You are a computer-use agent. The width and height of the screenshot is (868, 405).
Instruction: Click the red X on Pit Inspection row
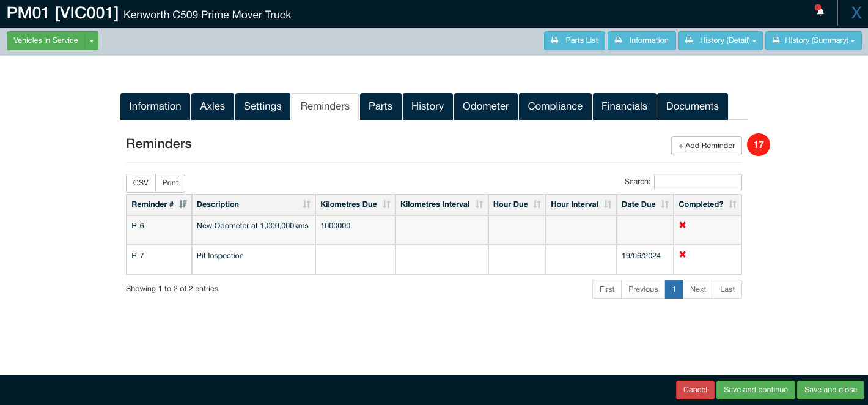(682, 254)
